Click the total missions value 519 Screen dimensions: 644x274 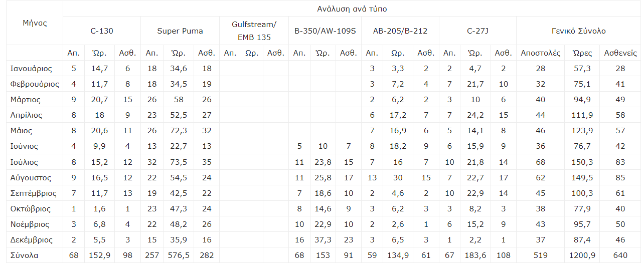click(x=541, y=255)
